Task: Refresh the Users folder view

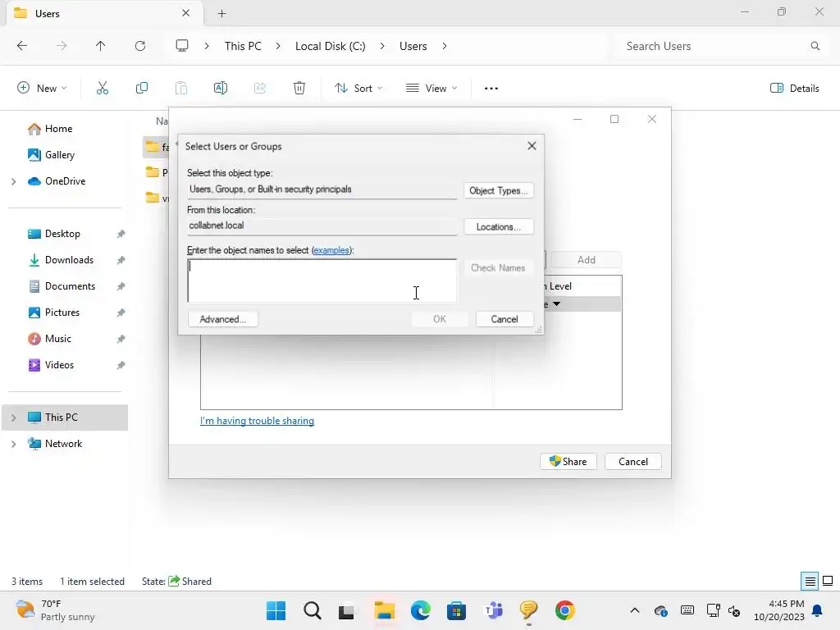Action: click(140, 46)
